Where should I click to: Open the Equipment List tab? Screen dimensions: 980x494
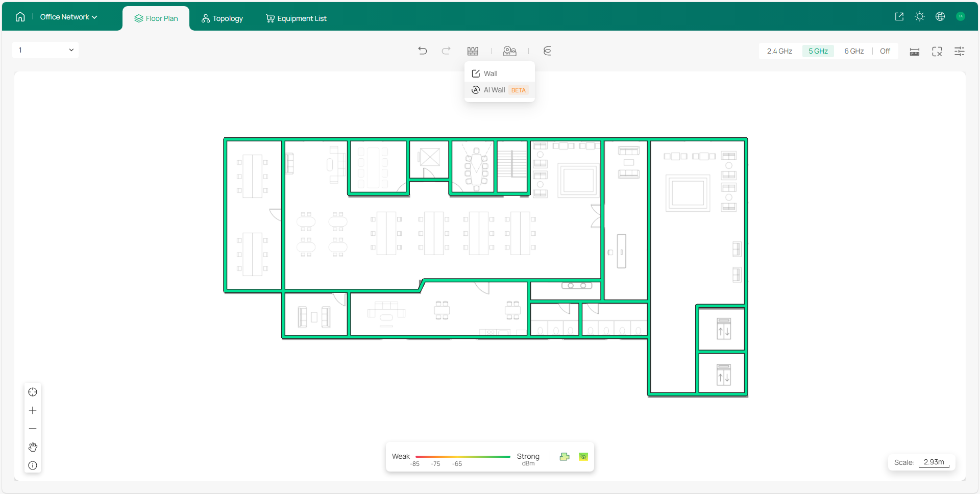pos(296,18)
